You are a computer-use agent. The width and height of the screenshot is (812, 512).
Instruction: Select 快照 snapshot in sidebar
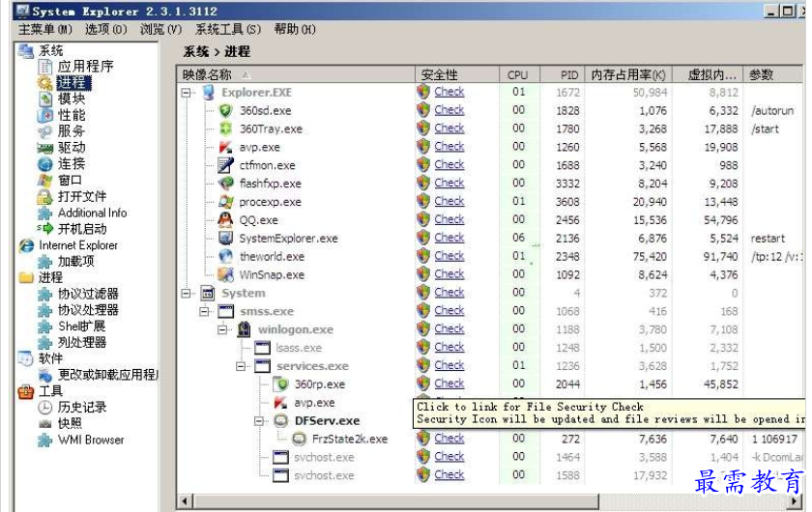click(x=70, y=423)
